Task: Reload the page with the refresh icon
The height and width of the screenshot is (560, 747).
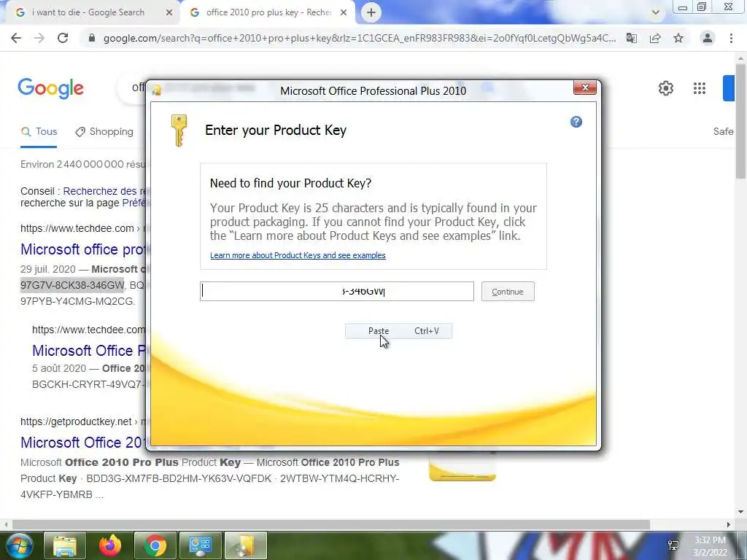Action: click(x=63, y=38)
